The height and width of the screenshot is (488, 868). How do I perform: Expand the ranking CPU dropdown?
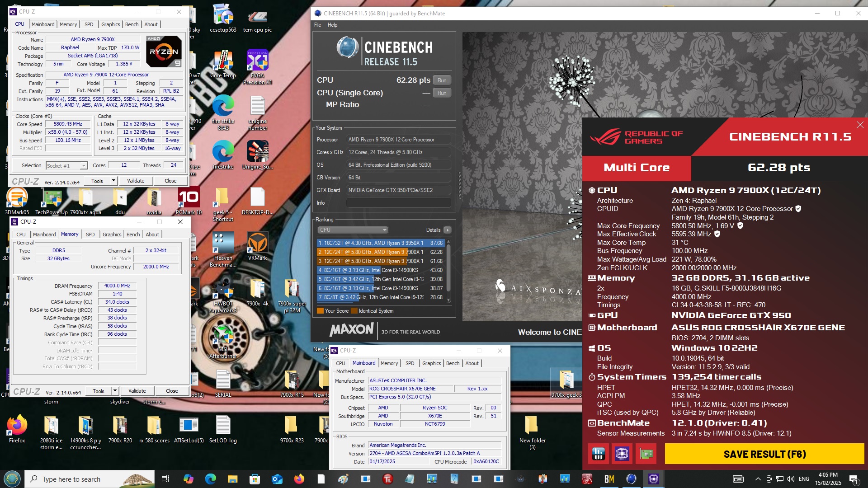click(x=353, y=230)
